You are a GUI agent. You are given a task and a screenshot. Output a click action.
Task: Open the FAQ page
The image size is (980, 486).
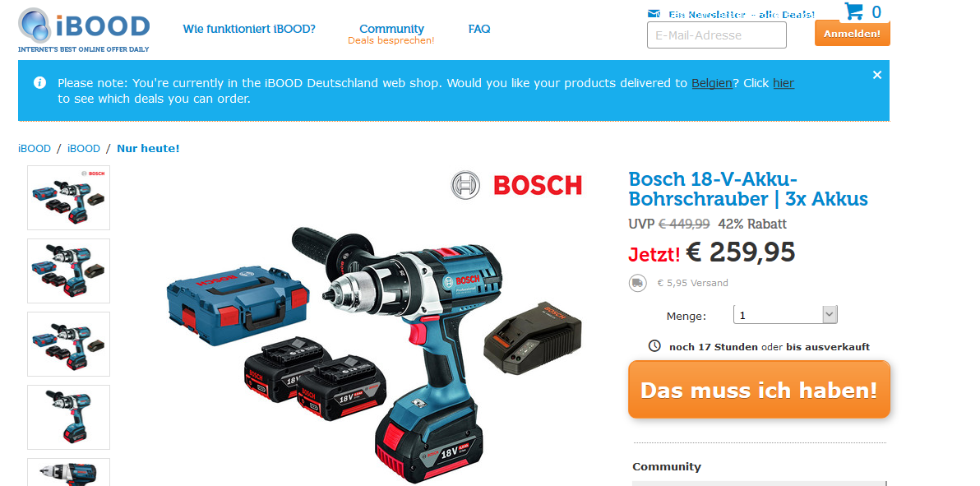pyautogui.click(x=478, y=29)
